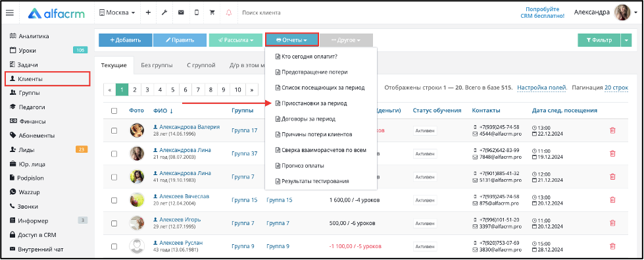644x260 pixels.
Task: Click the plus icon in top bar
Action: coord(148,13)
